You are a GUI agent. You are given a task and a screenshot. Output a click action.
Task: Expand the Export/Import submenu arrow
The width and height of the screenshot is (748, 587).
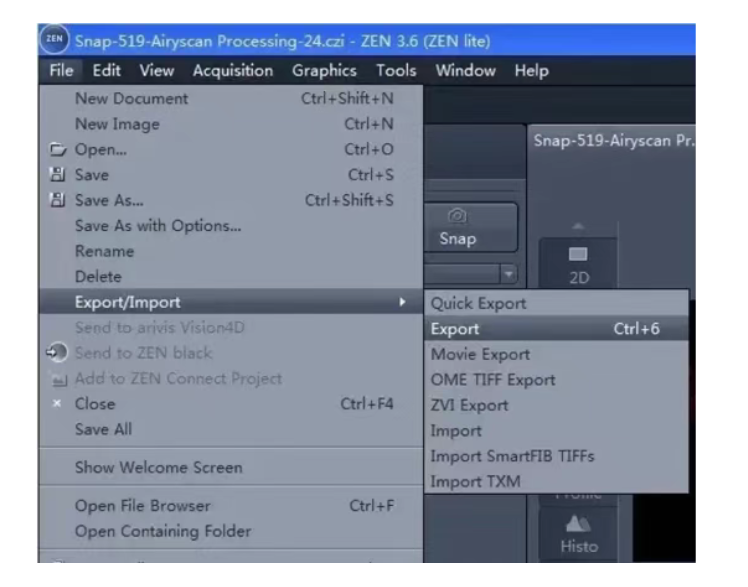tap(402, 302)
